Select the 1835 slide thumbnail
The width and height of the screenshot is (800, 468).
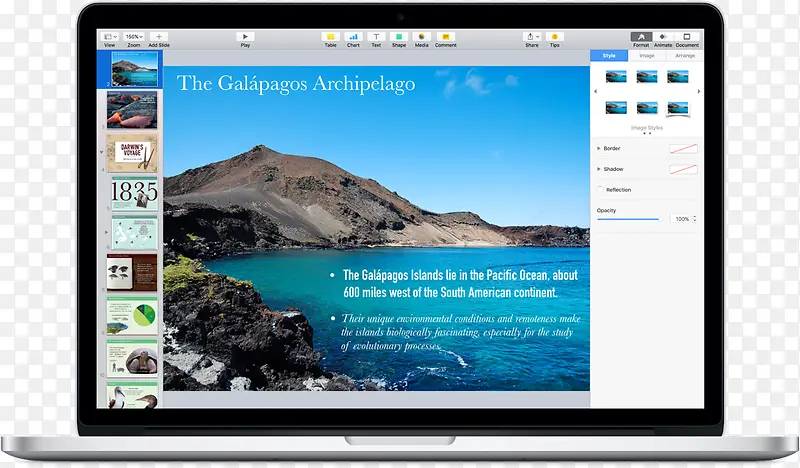tap(133, 193)
